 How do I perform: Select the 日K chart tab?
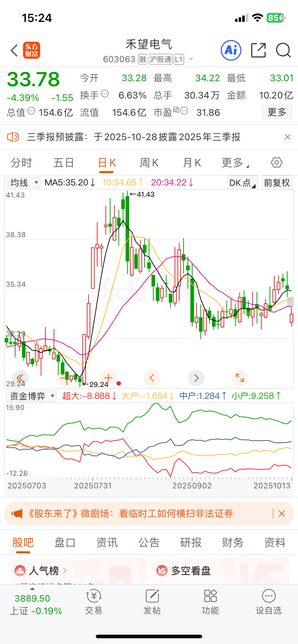click(107, 163)
